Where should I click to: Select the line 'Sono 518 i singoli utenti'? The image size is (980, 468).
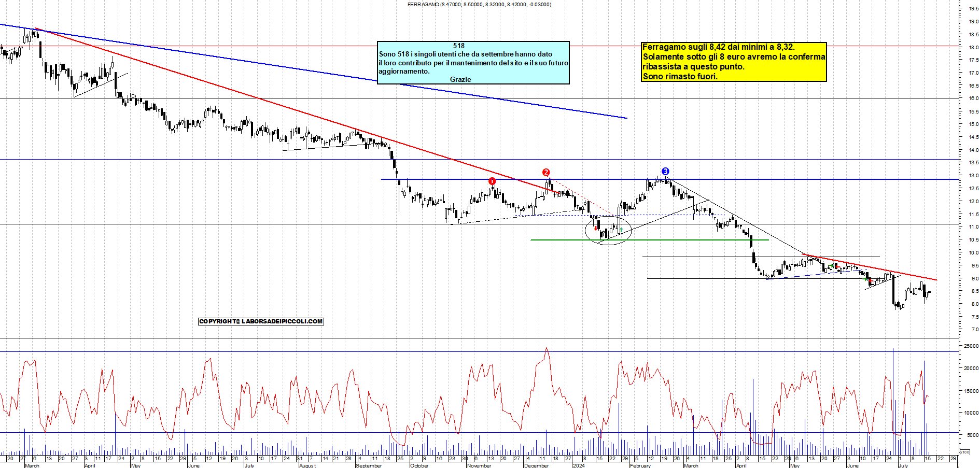(x=466, y=54)
